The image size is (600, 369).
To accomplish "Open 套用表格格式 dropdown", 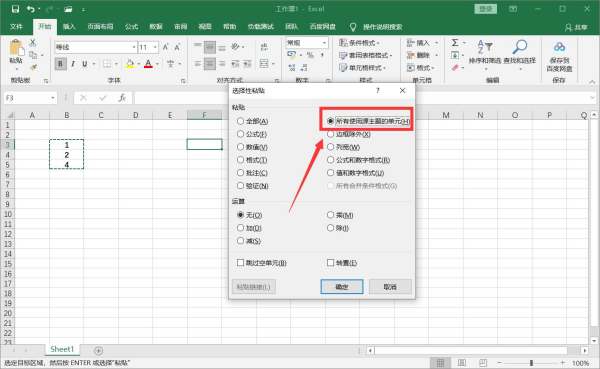I will tap(365, 56).
